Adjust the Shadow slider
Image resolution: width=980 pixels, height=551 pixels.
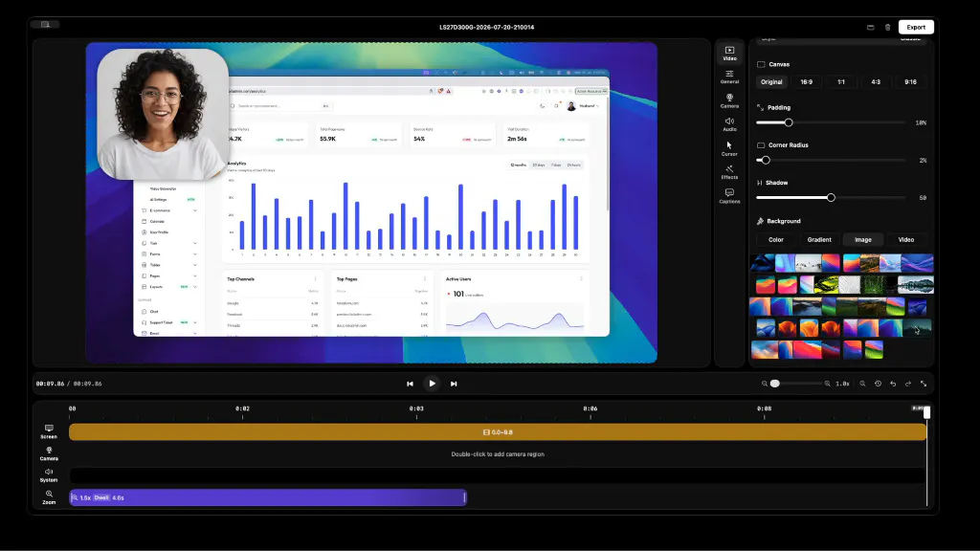click(831, 197)
